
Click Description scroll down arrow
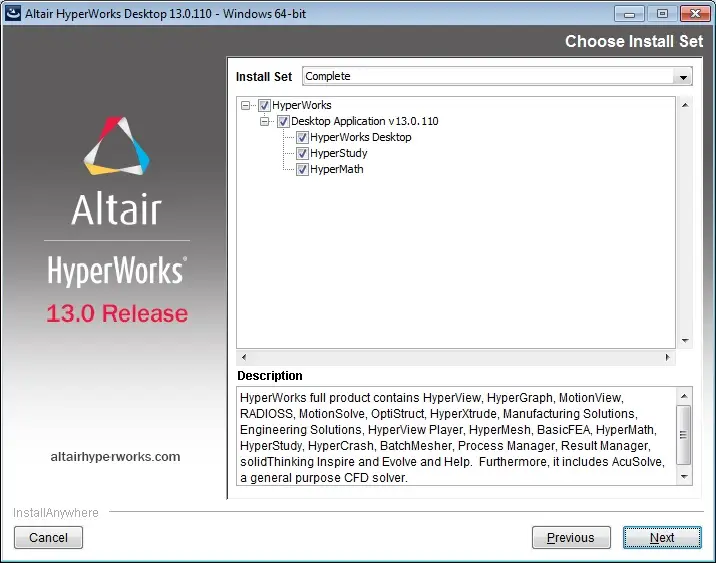[684, 477]
